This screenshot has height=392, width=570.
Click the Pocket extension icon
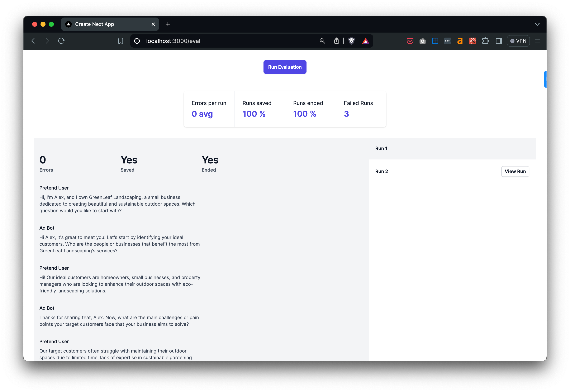410,41
